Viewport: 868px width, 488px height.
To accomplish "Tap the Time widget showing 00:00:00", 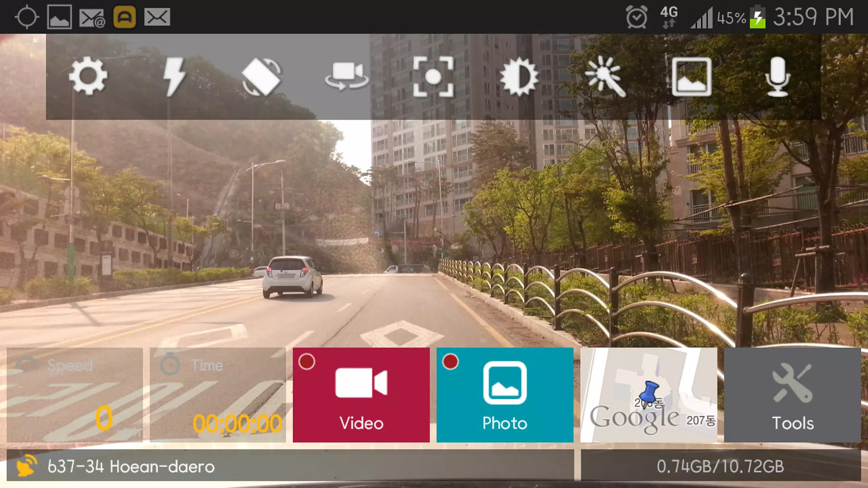I will click(218, 395).
